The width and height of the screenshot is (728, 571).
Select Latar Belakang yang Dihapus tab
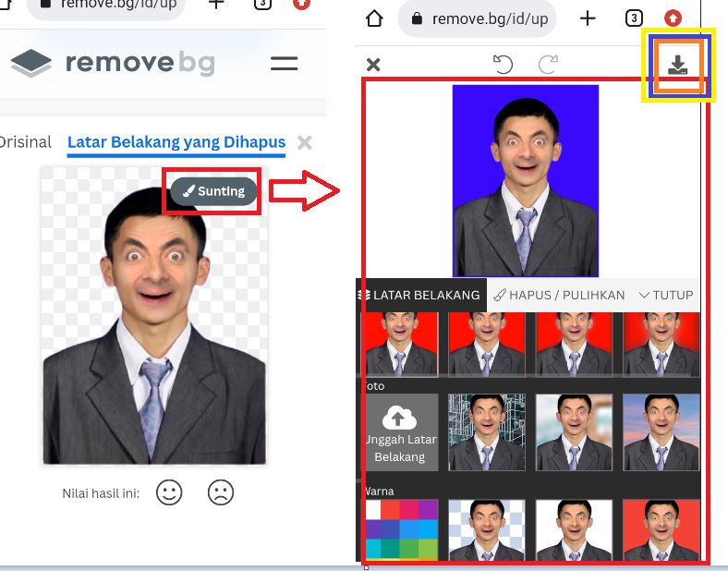pos(176,142)
